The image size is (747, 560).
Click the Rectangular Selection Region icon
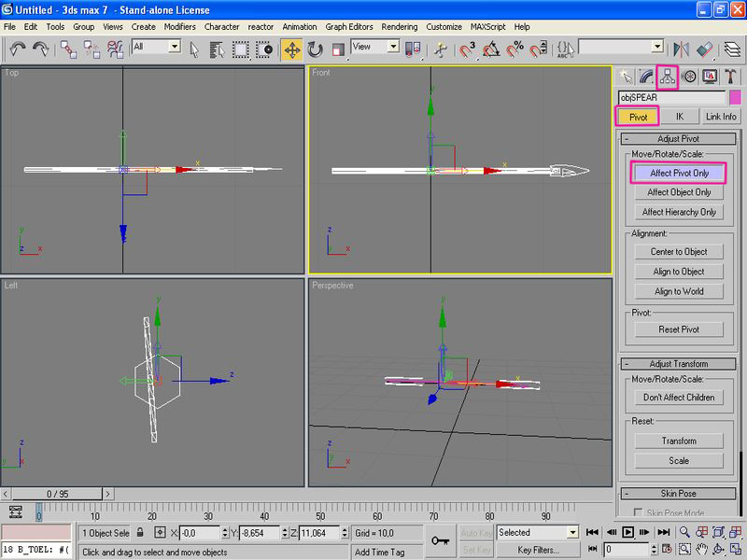[x=241, y=49]
